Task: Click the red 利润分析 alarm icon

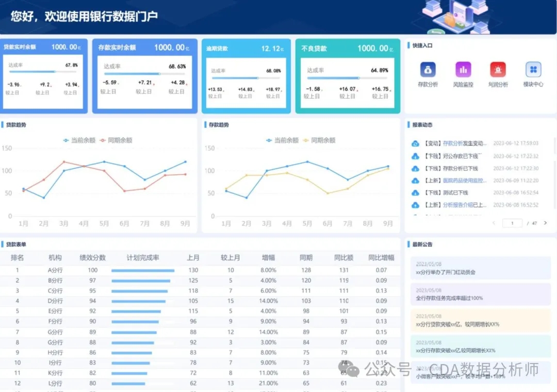Action: tap(498, 70)
